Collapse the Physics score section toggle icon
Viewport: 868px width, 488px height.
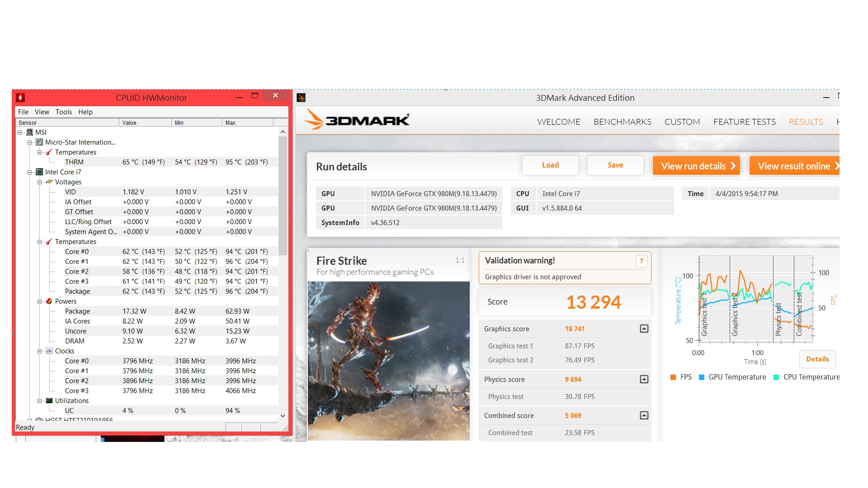tap(644, 379)
